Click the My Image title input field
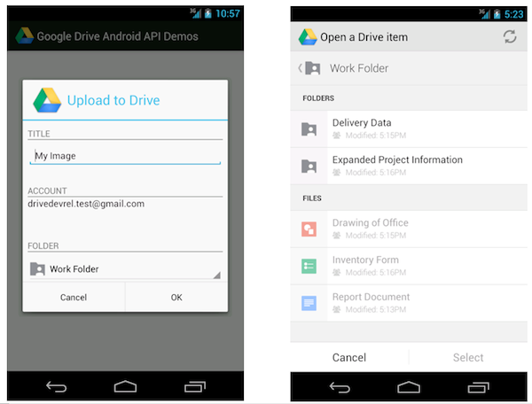The image size is (532, 404). pos(124,156)
